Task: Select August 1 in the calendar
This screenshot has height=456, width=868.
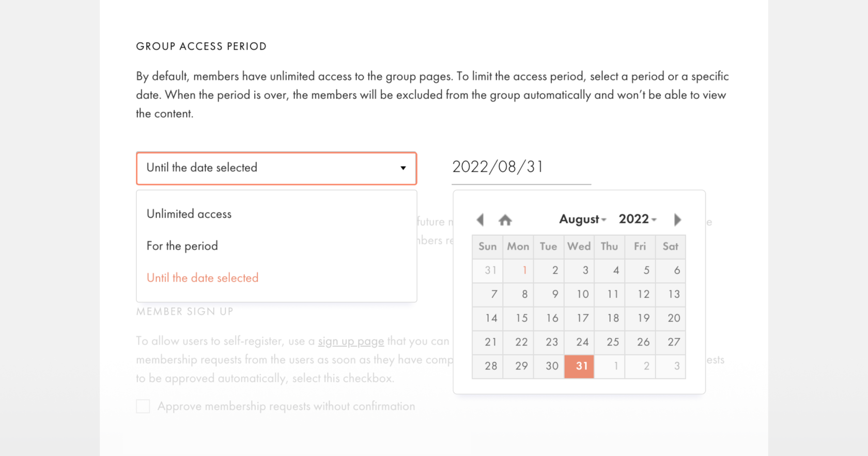Action: pos(518,270)
